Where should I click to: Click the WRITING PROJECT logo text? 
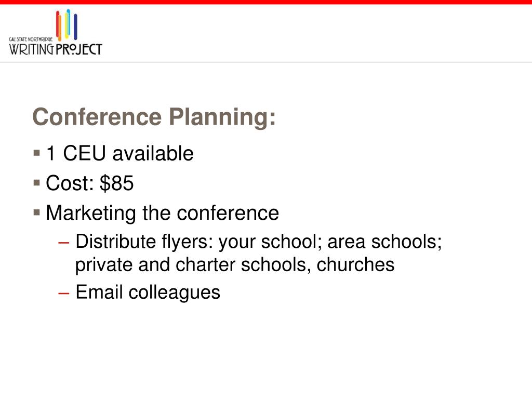(x=56, y=49)
